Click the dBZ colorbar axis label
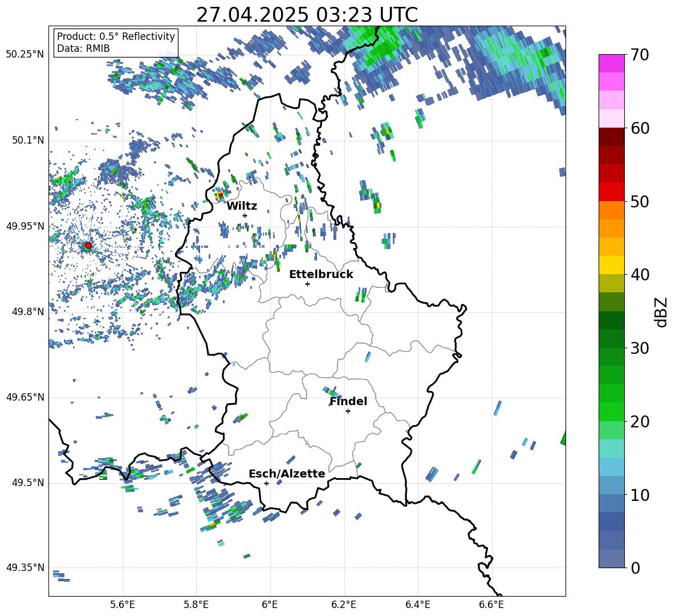The width and height of the screenshot is (675, 616). tap(662, 312)
